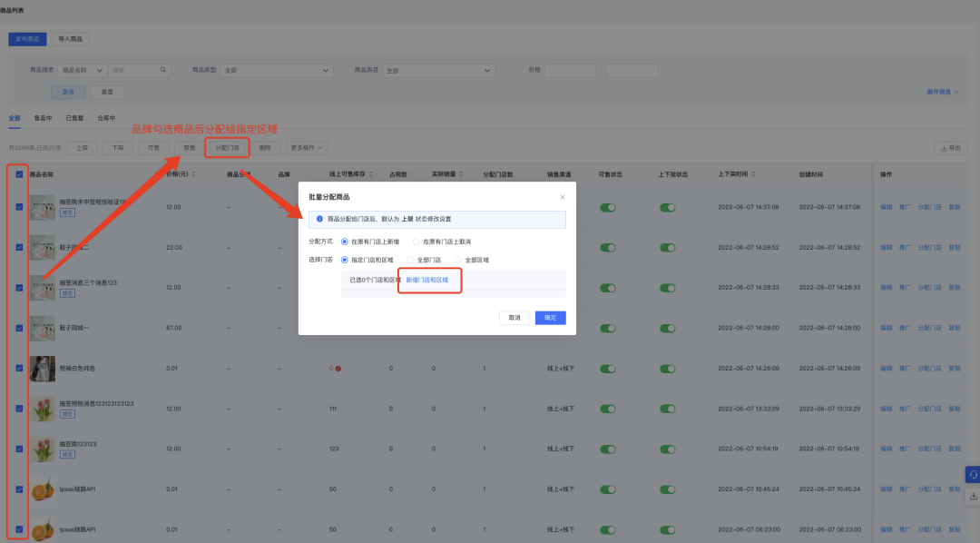The image size is (980, 543).
Task: Click the 重置 reset button
Action: click(107, 92)
